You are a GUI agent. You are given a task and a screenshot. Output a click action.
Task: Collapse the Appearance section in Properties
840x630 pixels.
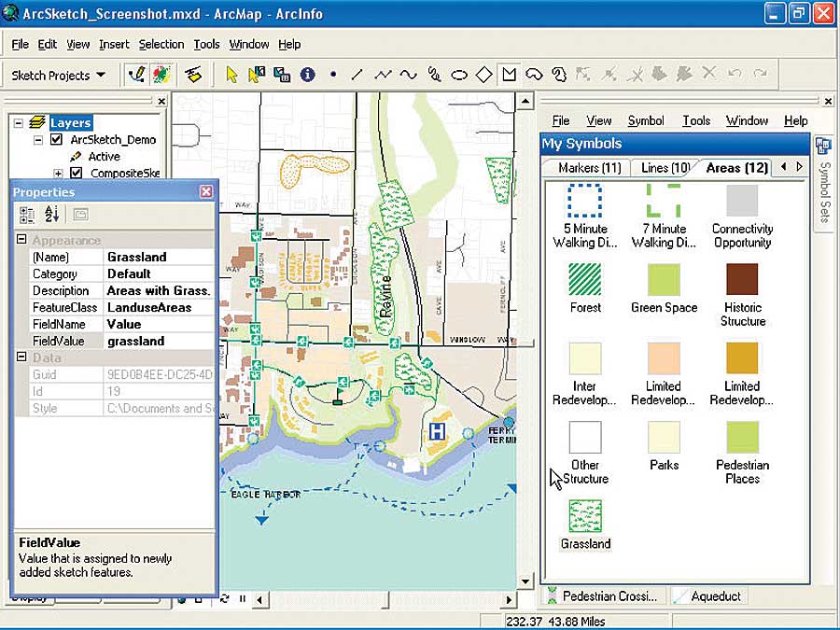point(21,240)
